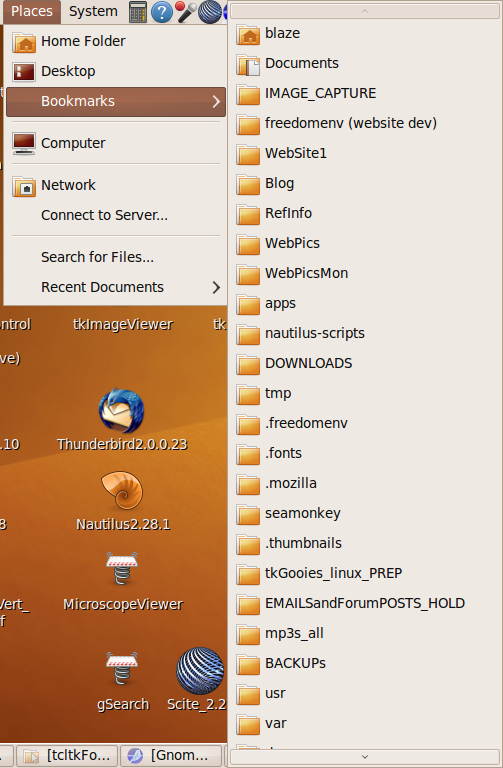Expand the Bookmarks submenu entry
This screenshot has height=768, width=503.
coord(116,101)
